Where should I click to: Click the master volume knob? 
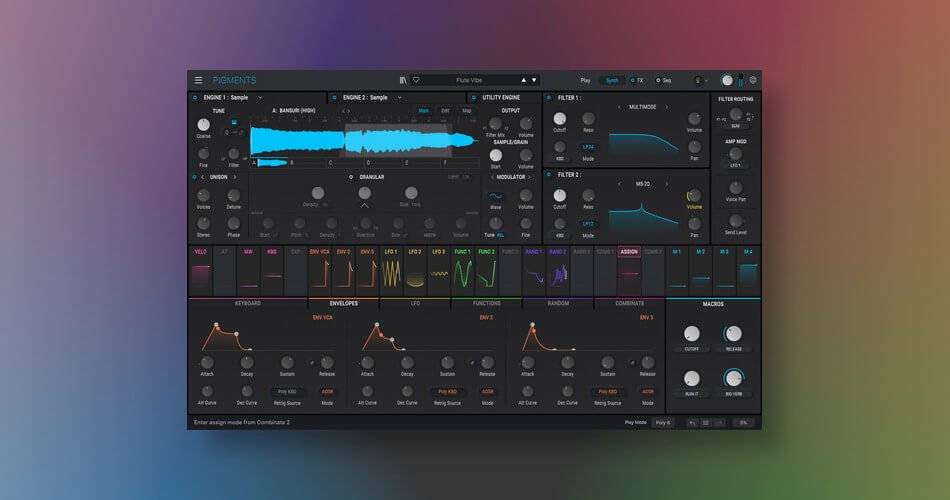click(x=726, y=80)
